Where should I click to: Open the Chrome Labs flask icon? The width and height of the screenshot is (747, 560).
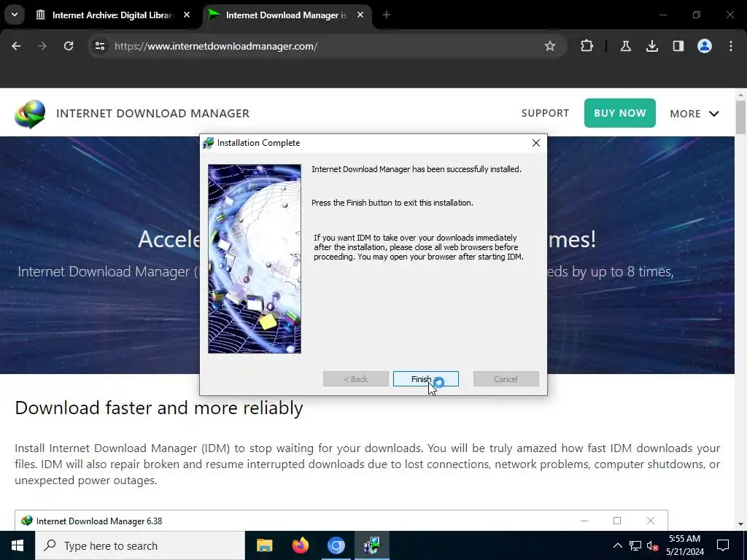pos(625,46)
